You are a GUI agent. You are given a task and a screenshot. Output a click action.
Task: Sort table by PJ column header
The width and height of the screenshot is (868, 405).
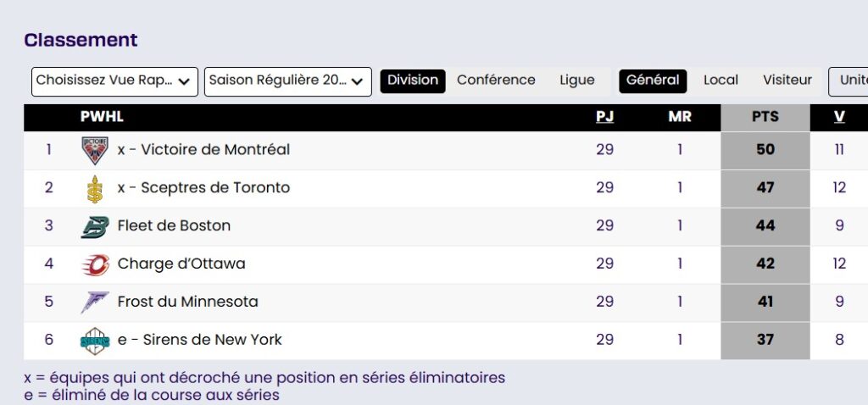604,117
